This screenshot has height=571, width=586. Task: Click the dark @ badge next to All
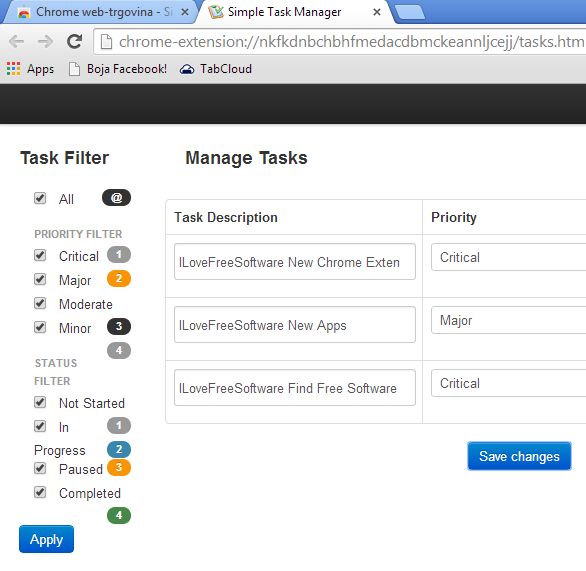(116, 198)
